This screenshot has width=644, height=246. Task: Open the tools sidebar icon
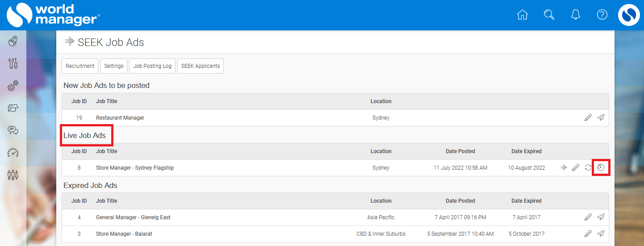point(13,63)
